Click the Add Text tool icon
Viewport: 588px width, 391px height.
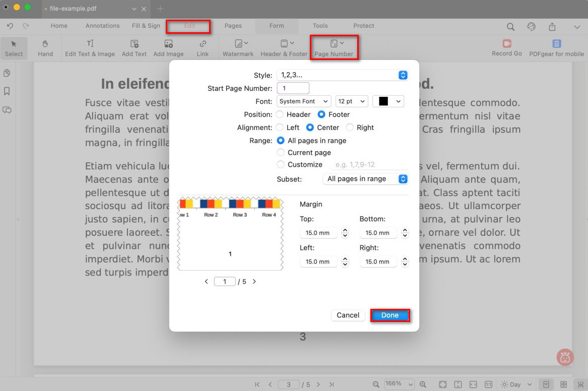pos(134,44)
